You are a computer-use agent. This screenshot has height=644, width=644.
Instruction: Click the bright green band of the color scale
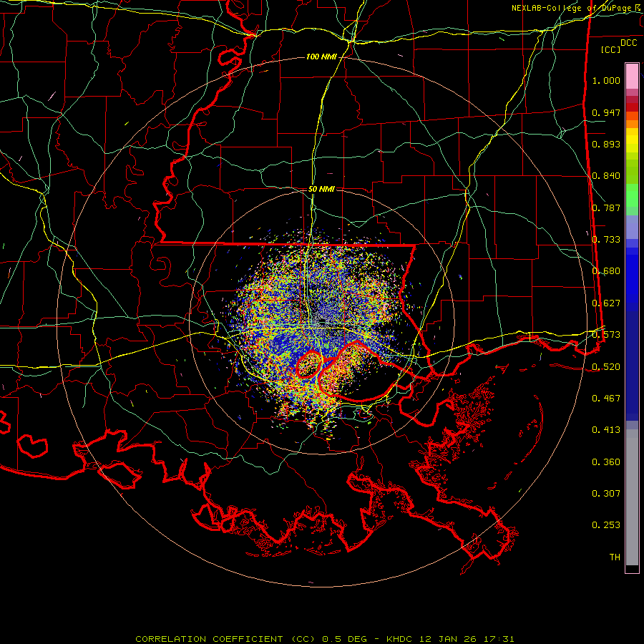(x=632, y=195)
